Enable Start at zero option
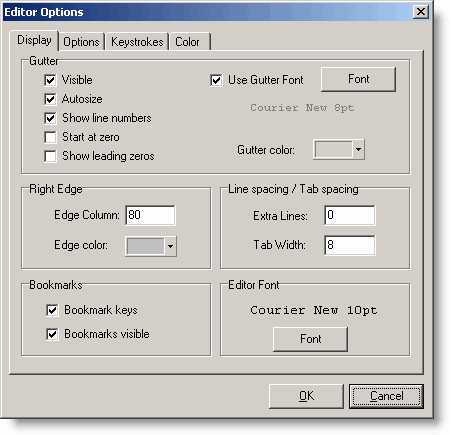Image resolution: width=450 pixels, height=435 pixels. 50,137
